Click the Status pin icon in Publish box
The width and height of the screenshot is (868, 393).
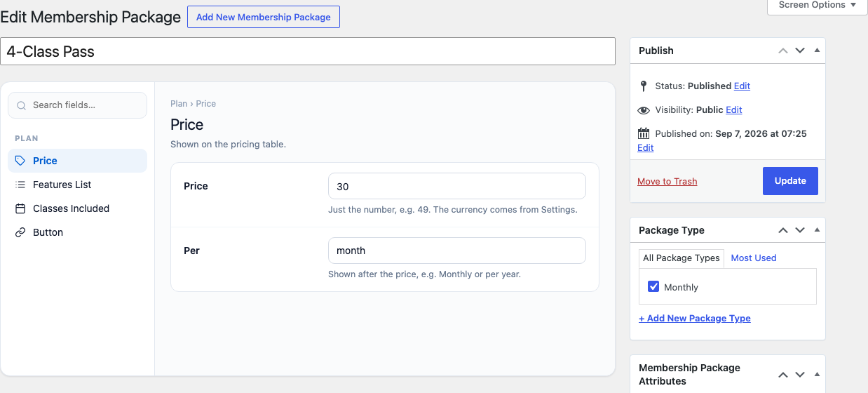coord(644,86)
